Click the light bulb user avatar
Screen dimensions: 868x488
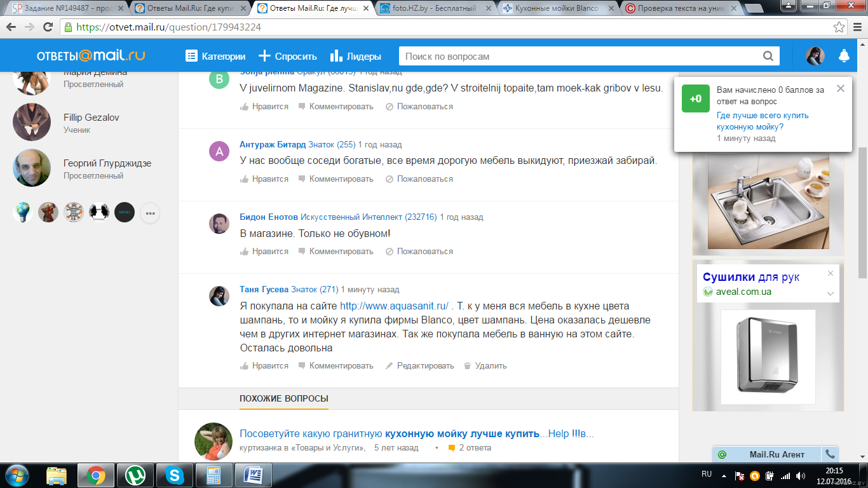pos(23,212)
